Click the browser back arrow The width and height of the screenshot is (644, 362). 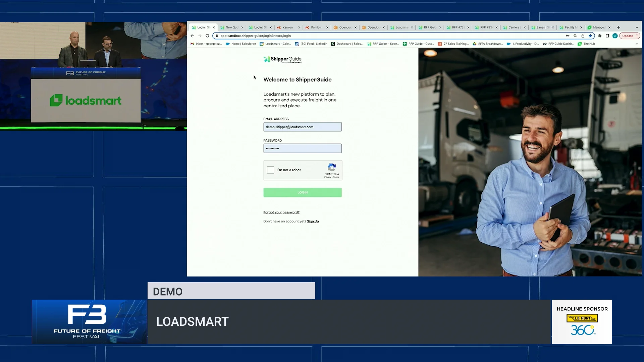click(192, 36)
